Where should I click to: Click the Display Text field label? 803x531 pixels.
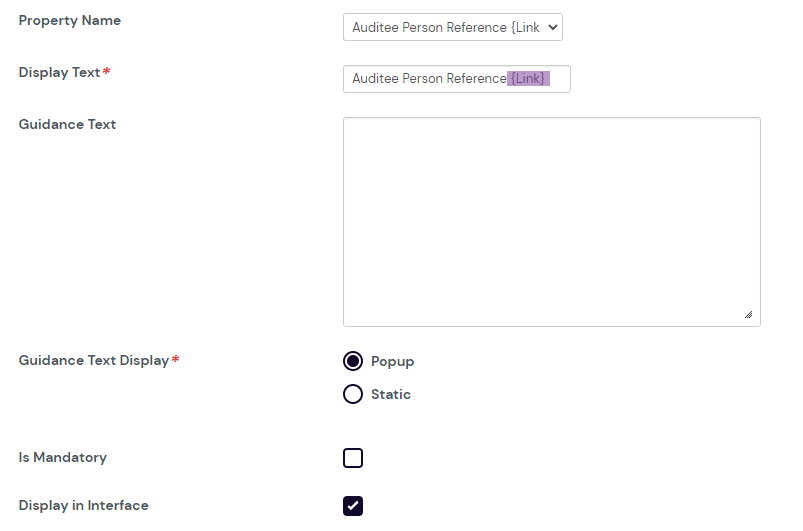pos(60,73)
